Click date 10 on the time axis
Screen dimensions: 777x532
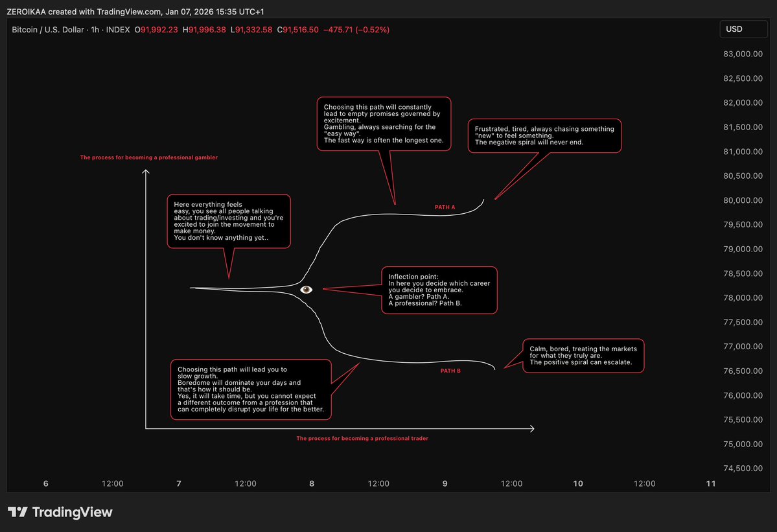578,483
